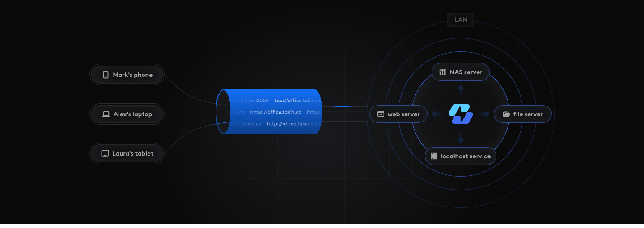Click the arrow pointing right toward file server
Image resolution: width=644 pixels, height=228 pixels.
(x=485, y=114)
